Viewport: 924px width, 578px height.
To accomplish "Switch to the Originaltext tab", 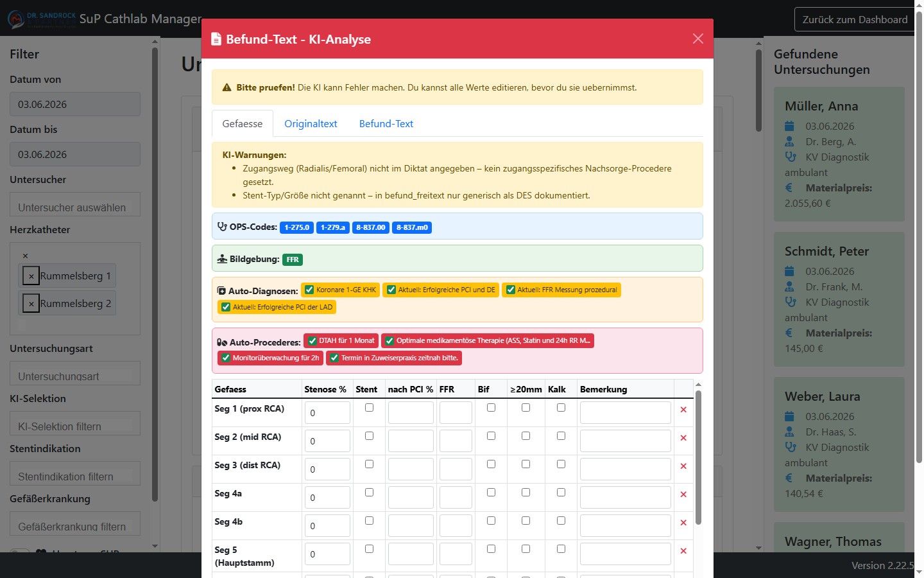I will click(311, 123).
